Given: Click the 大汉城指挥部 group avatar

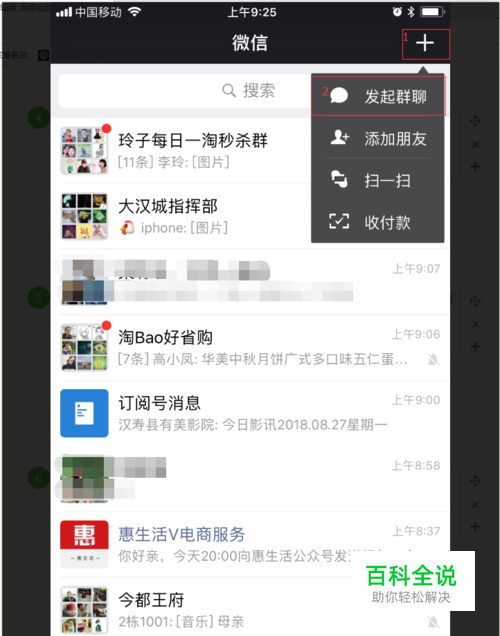Looking at the screenshot, I should pyautogui.click(x=84, y=216).
